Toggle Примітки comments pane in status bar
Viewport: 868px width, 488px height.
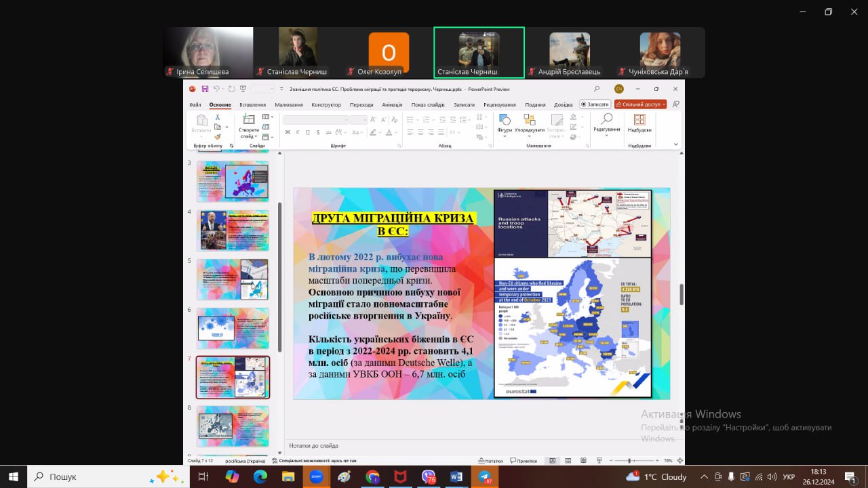point(523,461)
